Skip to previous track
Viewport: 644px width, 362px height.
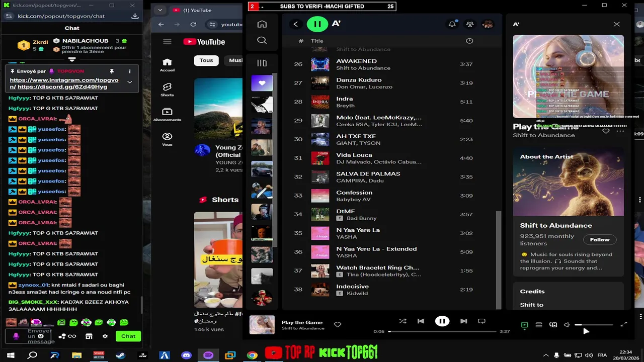421,321
